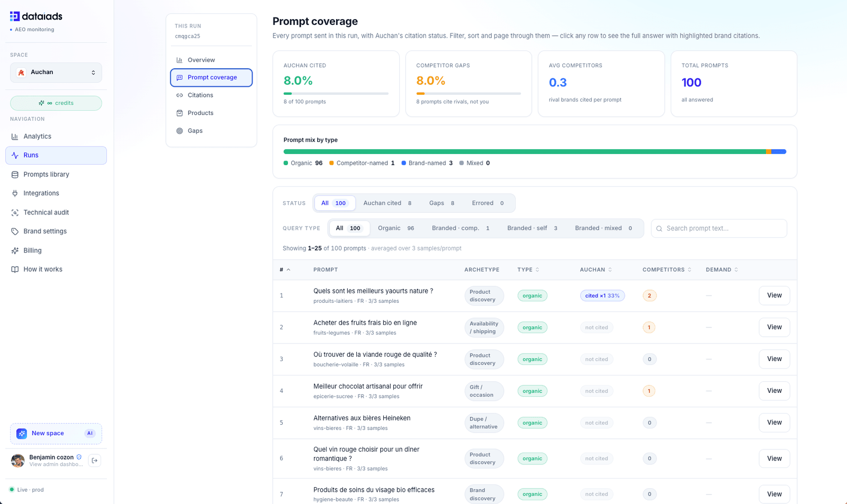Focus the Search prompt text field
This screenshot has width=847, height=504.
point(719,229)
